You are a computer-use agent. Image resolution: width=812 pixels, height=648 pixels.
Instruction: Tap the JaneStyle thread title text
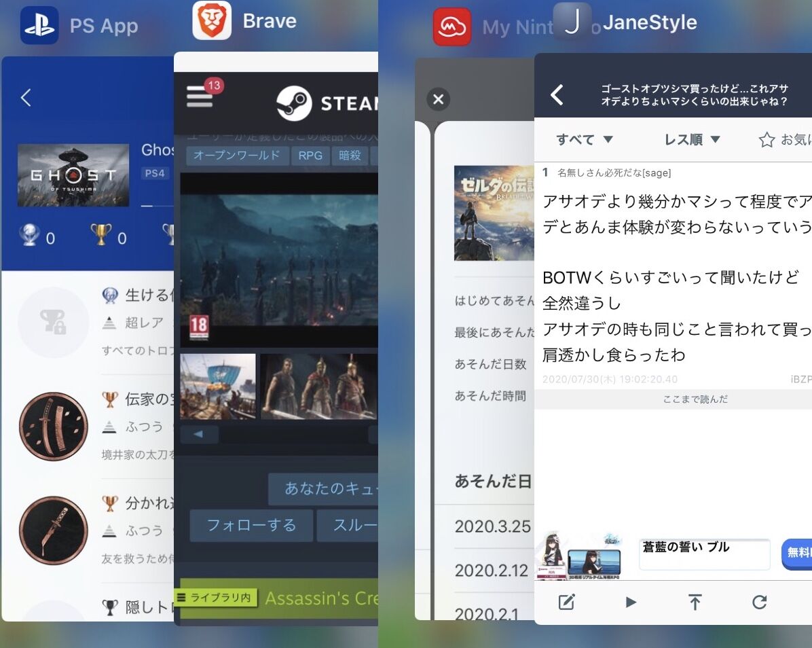pos(695,95)
